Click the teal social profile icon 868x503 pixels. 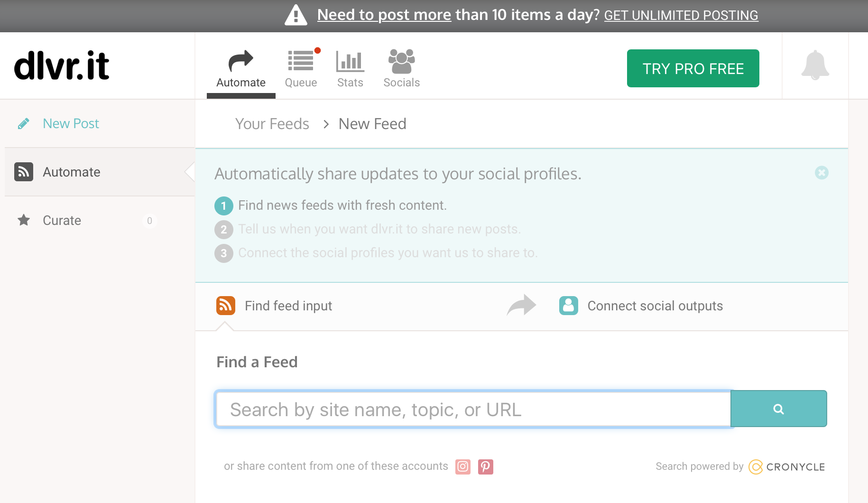tap(569, 306)
